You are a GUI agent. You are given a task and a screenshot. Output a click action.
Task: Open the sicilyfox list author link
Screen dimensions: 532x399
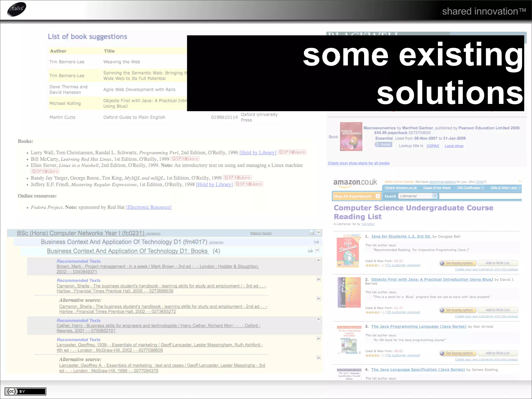368,224
